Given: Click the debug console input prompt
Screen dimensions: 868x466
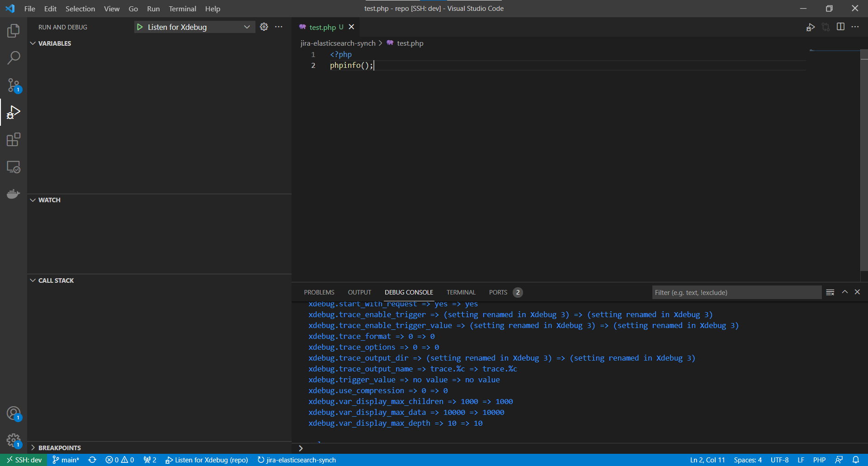Looking at the screenshot, I should (x=580, y=448).
